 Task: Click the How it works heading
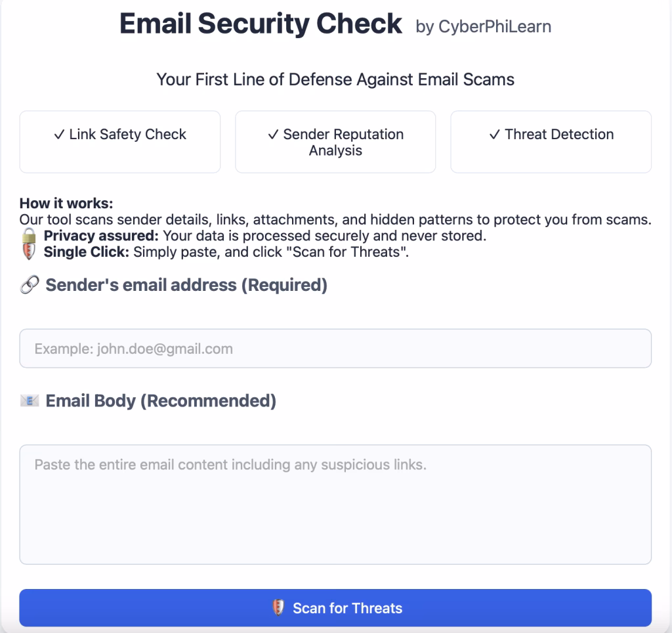[x=66, y=203]
